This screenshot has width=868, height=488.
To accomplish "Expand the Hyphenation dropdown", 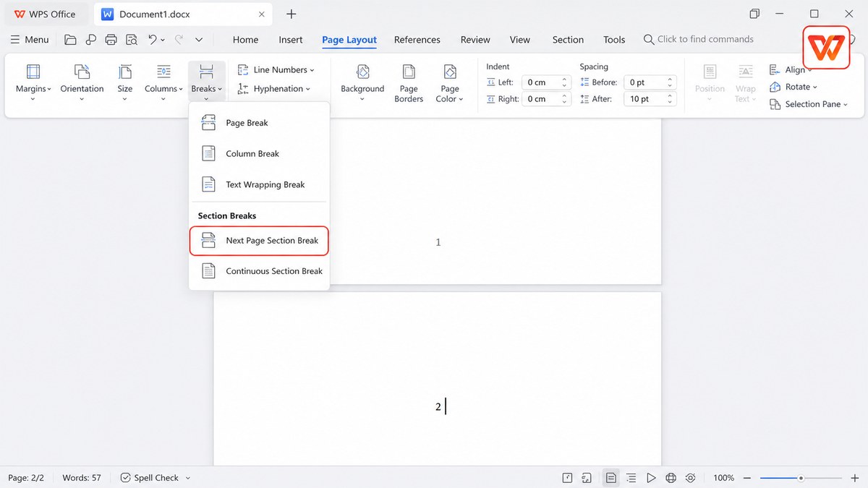I will [x=274, y=89].
